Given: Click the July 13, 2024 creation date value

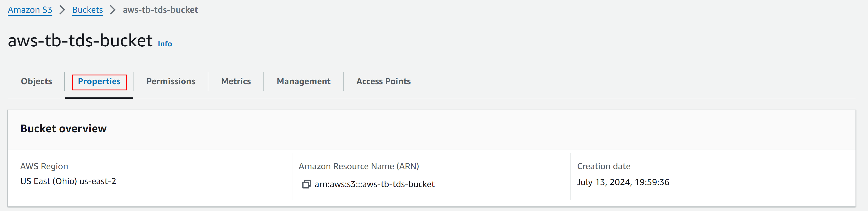Looking at the screenshot, I should click(623, 182).
